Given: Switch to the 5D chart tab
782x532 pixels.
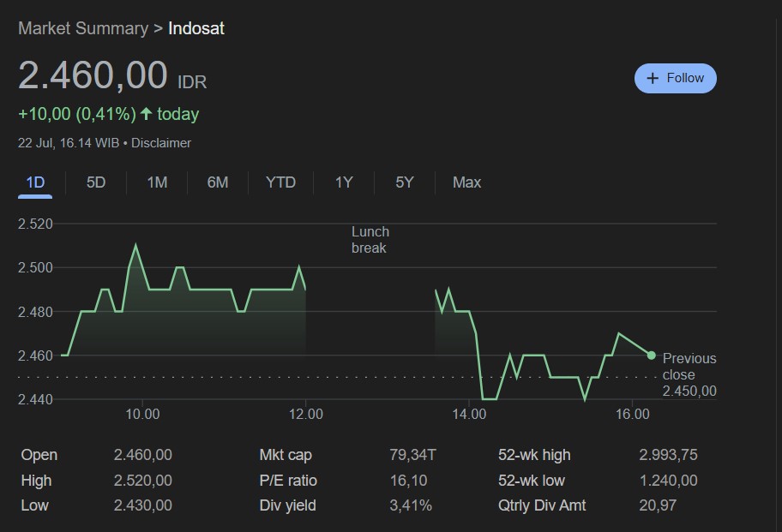Looking at the screenshot, I should tap(96, 182).
